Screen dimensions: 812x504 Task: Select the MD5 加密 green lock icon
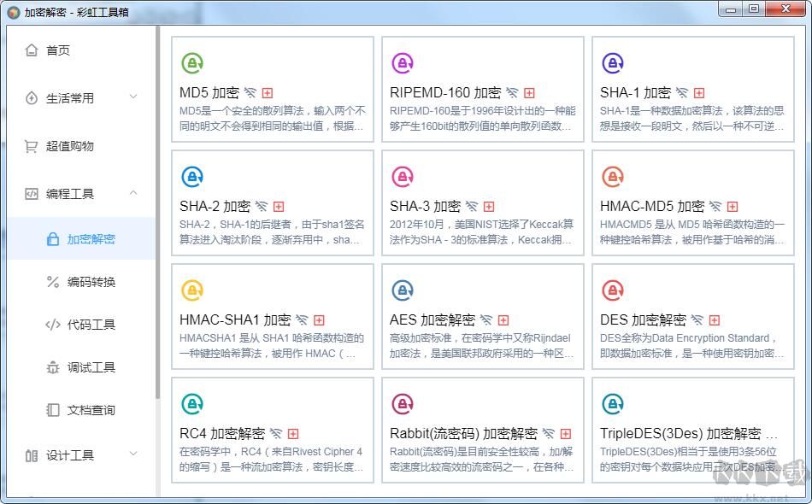click(x=191, y=62)
